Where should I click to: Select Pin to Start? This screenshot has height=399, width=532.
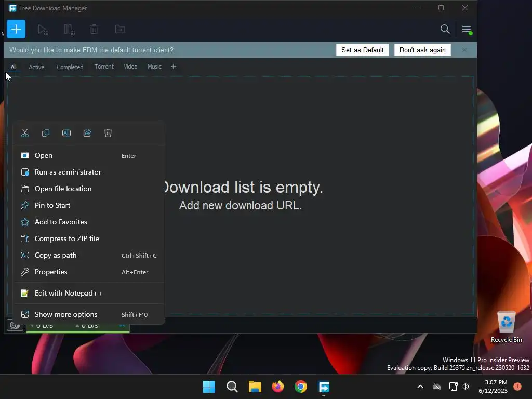coord(89,205)
